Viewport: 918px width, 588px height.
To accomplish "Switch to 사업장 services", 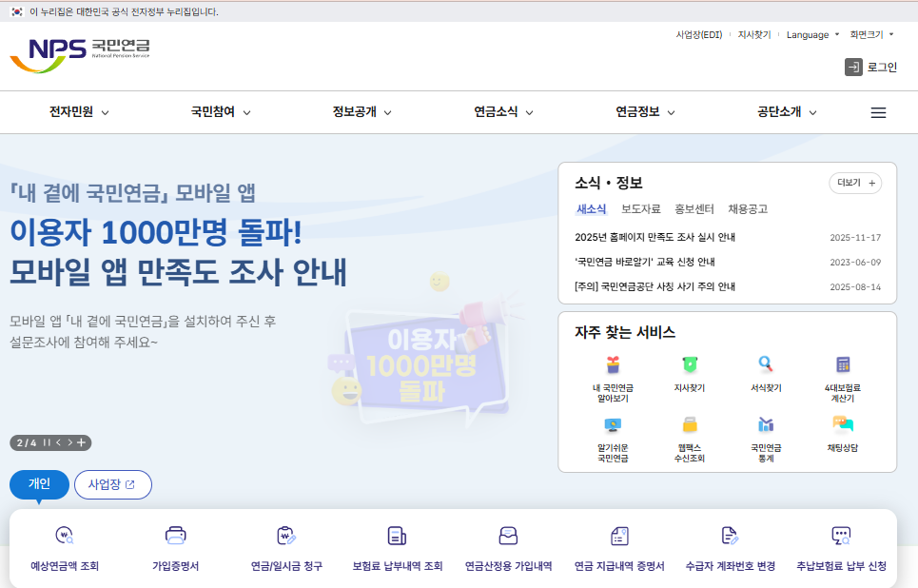I will [113, 484].
